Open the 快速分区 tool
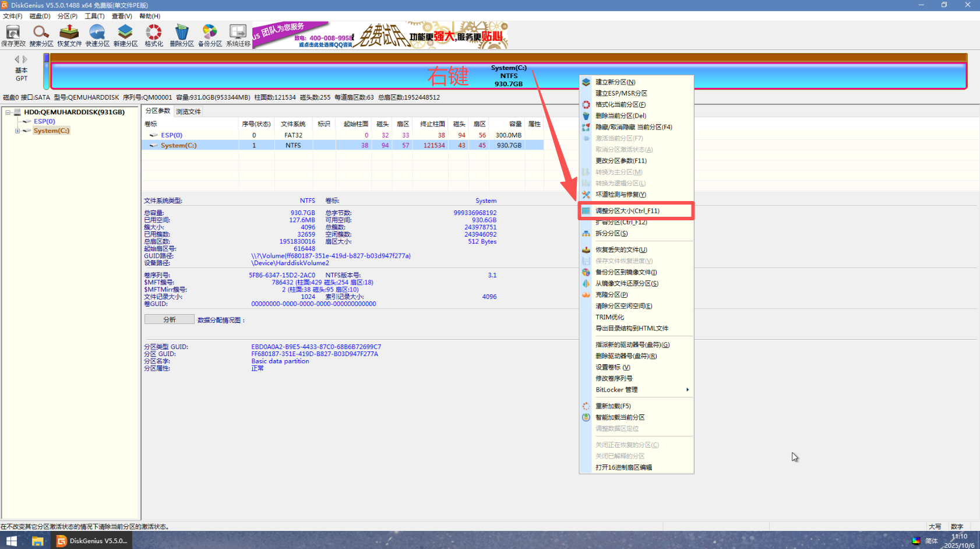 (x=97, y=35)
